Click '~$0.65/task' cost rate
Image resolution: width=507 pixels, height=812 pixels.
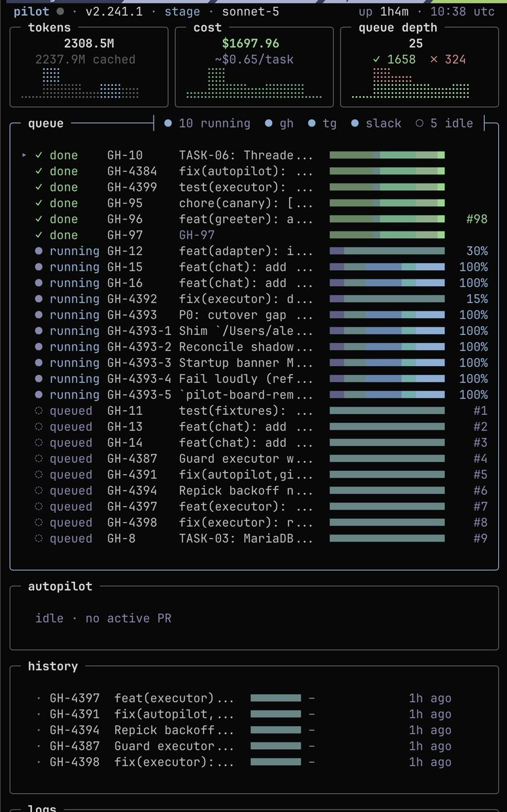pyautogui.click(x=254, y=60)
